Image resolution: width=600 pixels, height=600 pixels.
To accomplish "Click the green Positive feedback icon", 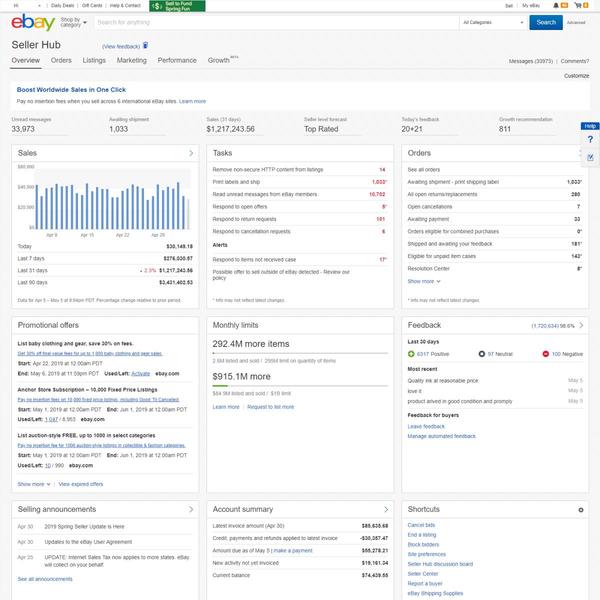I will [x=411, y=354].
